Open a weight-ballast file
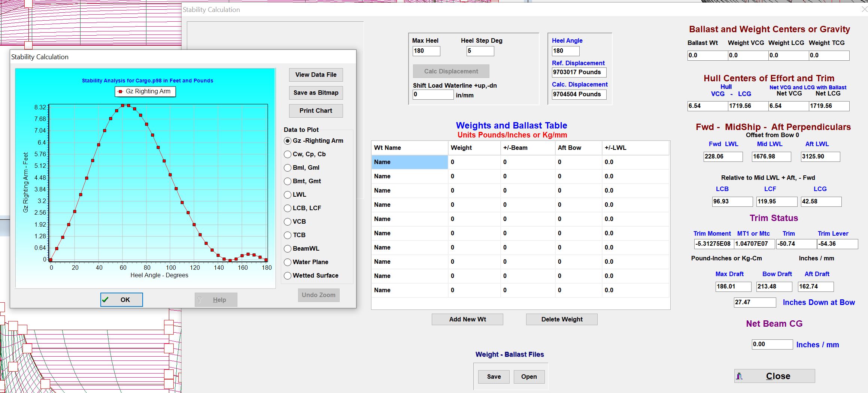Viewport: 868px width, 393px height. click(x=529, y=377)
